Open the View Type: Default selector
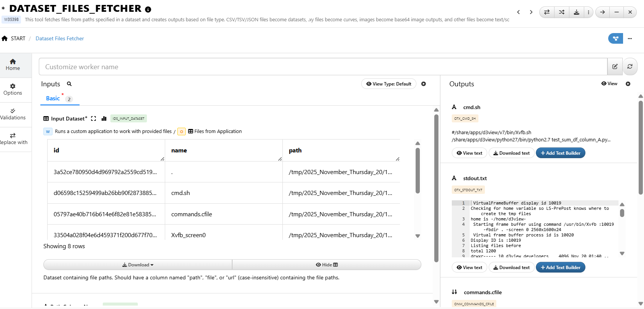This screenshot has height=309, width=644. pyautogui.click(x=388, y=84)
